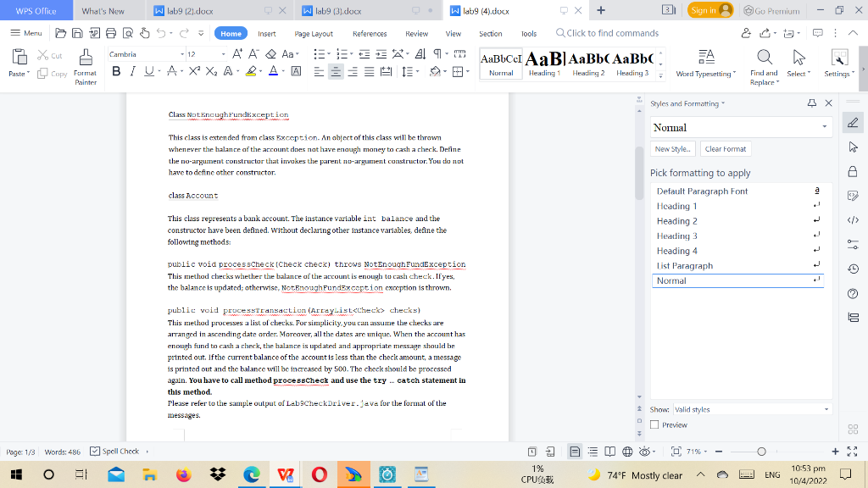The image size is (868, 488).
Task: Toggle Italic formatting
Action: pyautogui.click(x=133, y=71)
